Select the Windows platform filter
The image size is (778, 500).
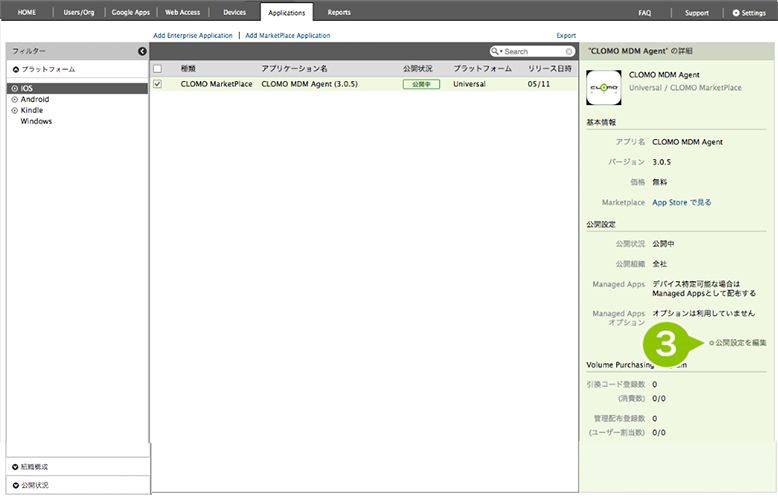click(x=36, y=121)
